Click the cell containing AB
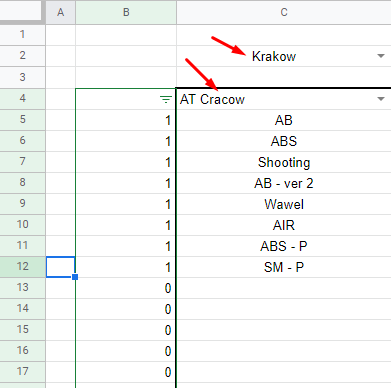The height and width of the screenshot is (388, 391). pos(284,120)
